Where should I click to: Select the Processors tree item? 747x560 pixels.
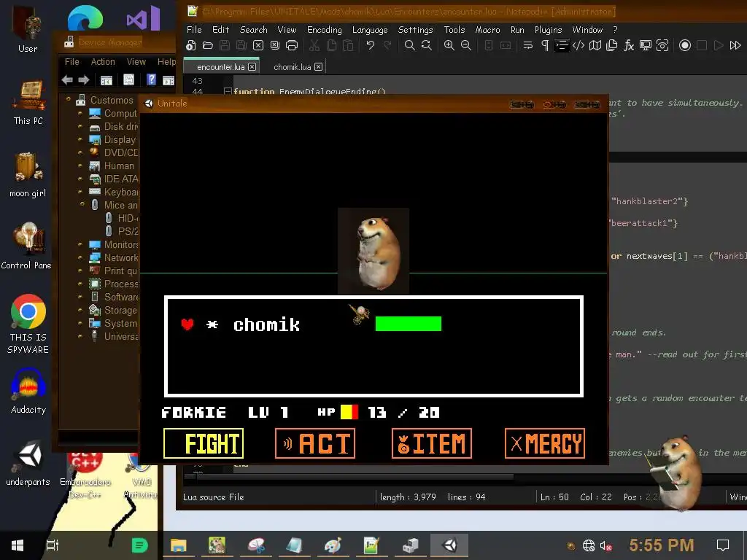click(114, 284)
